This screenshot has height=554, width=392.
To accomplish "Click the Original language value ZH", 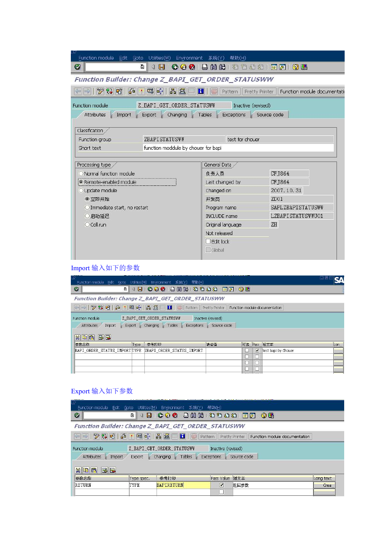I will pyautogui.click(x=274, y=225).
